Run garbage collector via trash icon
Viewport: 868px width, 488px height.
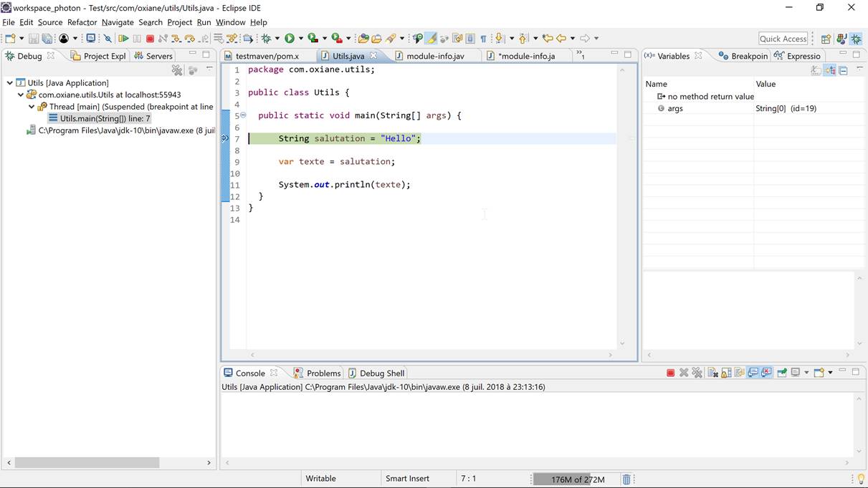(x=626, y=479)
